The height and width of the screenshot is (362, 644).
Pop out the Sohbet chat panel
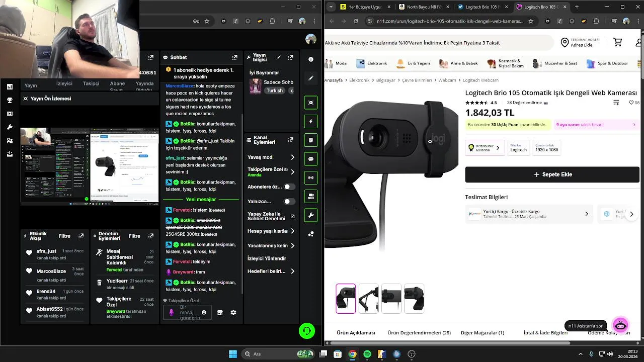(234, 57)
